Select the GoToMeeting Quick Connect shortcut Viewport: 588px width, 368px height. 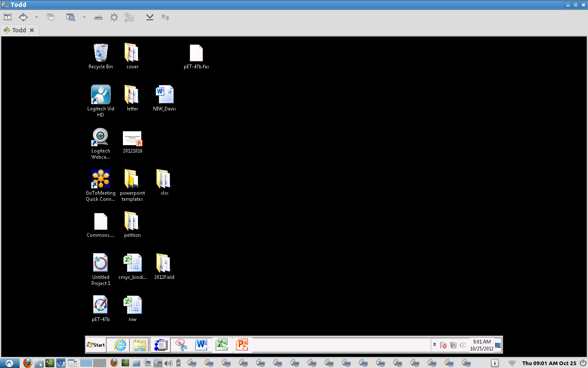click(x=100, y=185)
